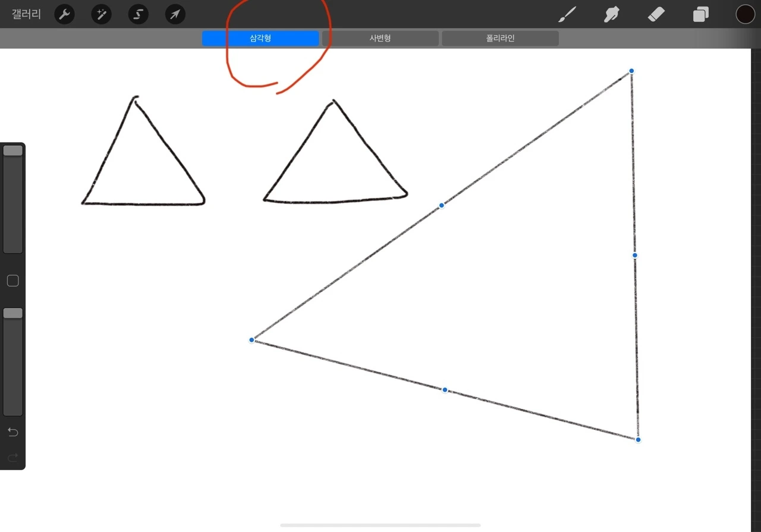Click the brush size slider handle
761x532 pixels.
(13, 150)
